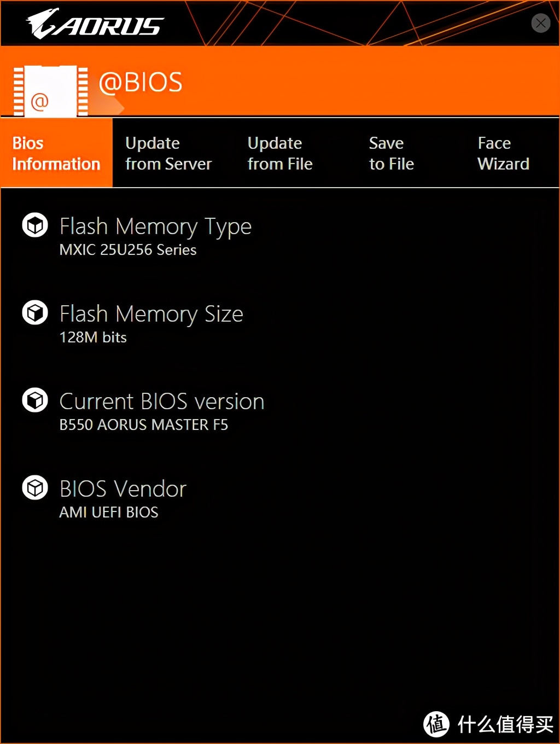Open the Face Wizard tab
Viewport: 560px width, 744px height.
(503, 153)
